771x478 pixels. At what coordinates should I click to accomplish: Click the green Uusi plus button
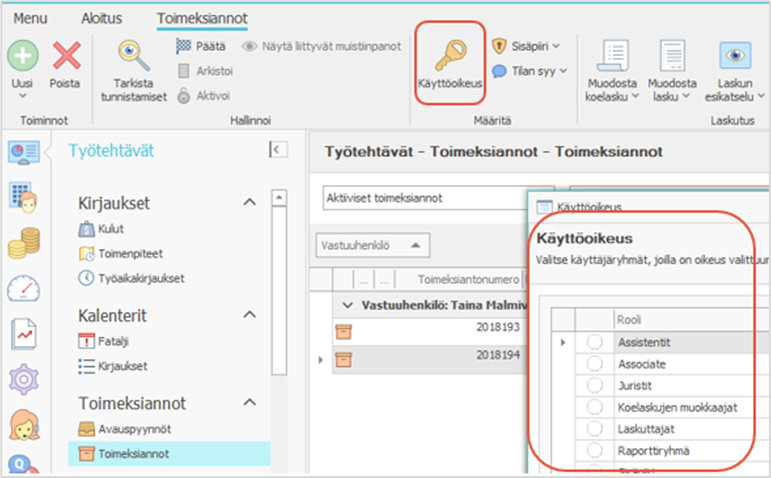(x=22, y=53)
